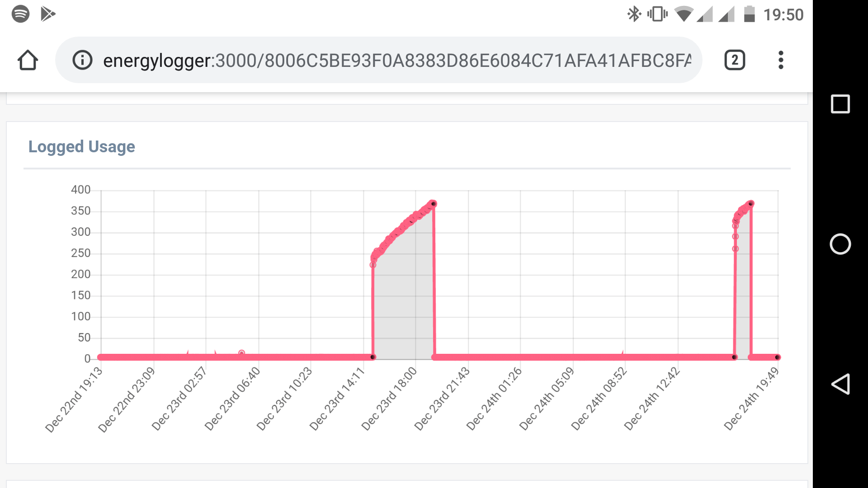Screen dimensions: 868x488
Task: Tap the small data point near Dec 23rd 06:40
Action: [x=241, y=353]
